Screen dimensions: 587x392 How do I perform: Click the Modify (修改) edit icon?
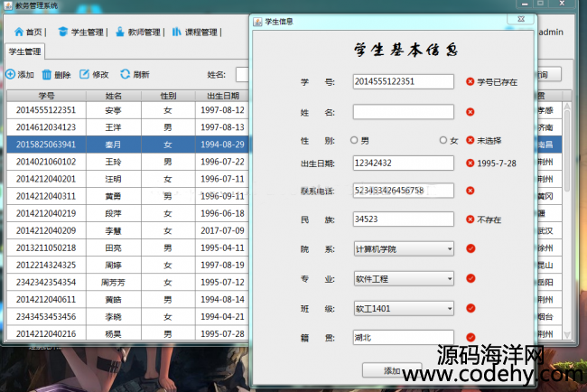pos(84,74)
